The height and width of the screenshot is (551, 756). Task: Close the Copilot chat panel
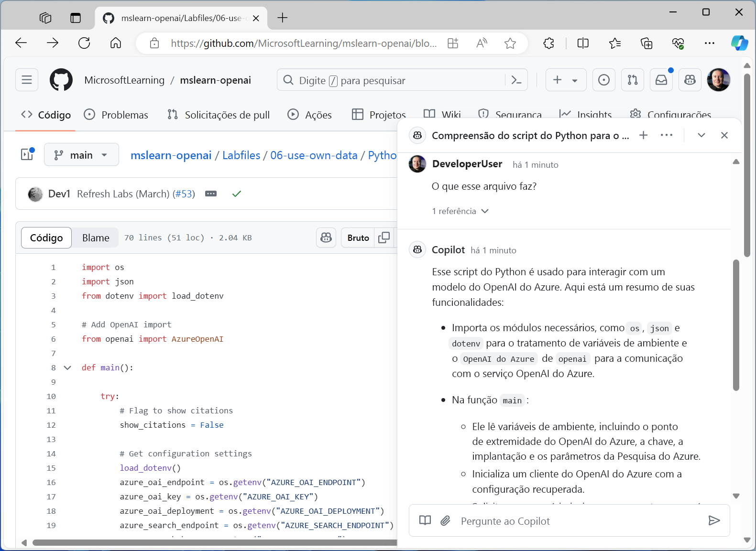point(724,135)
